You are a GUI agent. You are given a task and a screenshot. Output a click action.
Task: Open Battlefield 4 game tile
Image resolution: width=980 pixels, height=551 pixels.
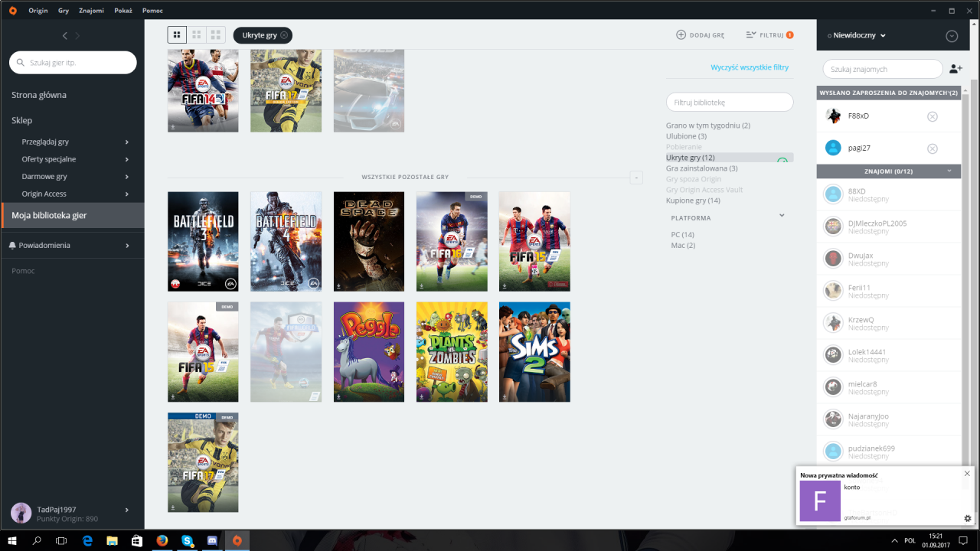coord(286,241)
